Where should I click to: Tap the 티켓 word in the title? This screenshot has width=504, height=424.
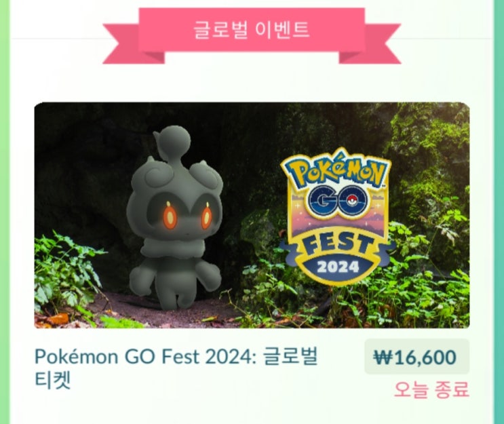[52, 381]
